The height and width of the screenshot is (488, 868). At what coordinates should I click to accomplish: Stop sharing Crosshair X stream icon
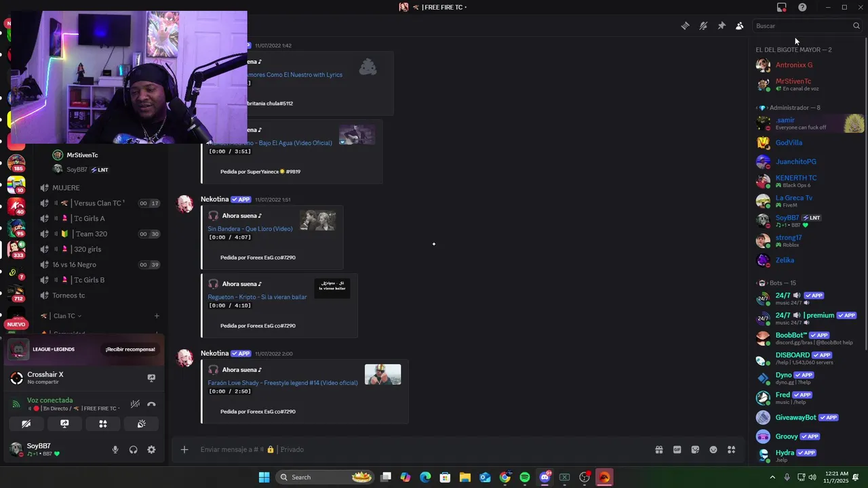[x=151, y=378]
